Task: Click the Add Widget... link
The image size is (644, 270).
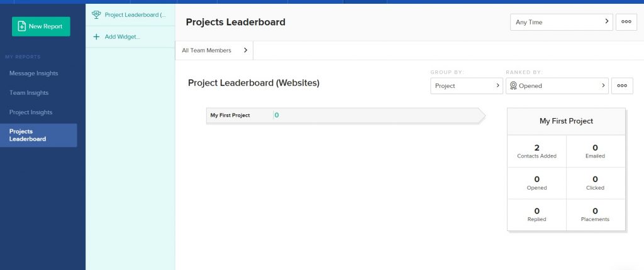Action: [123, 37]
